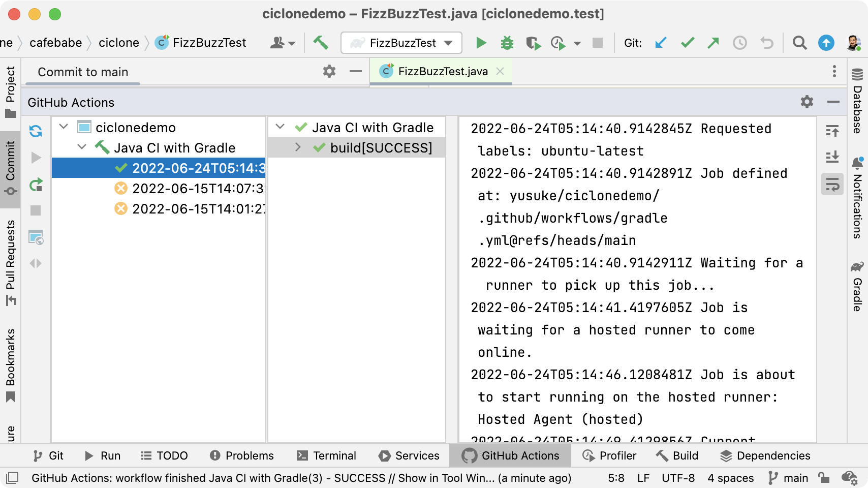Click the rerun workflow green arrow icon

point(36,184)
